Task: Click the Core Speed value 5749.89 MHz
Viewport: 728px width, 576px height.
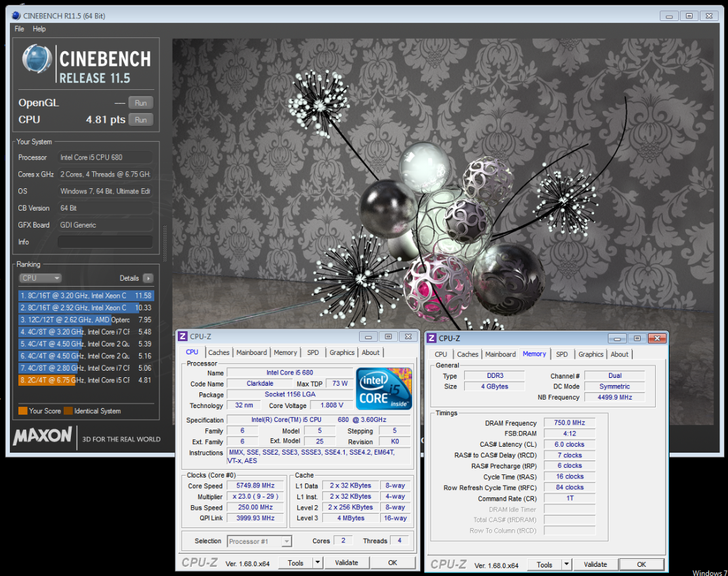Action: point(255,485)
